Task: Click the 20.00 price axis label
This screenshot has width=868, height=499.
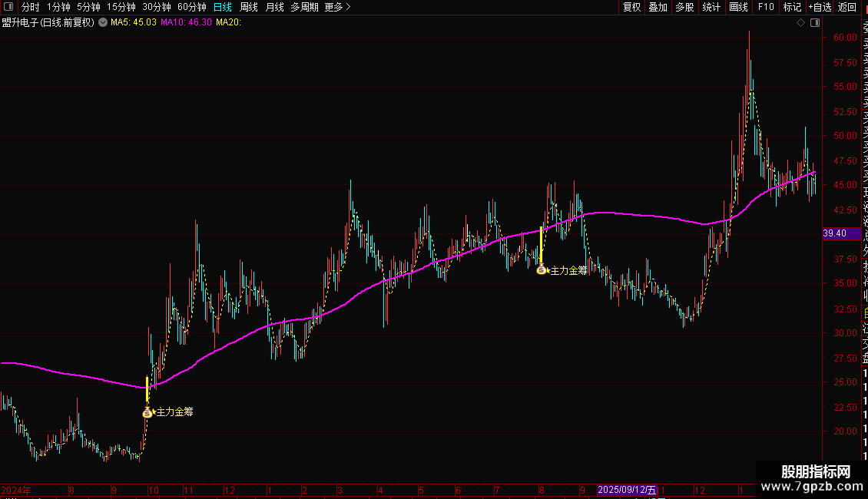Action: [x=845, y=431]
